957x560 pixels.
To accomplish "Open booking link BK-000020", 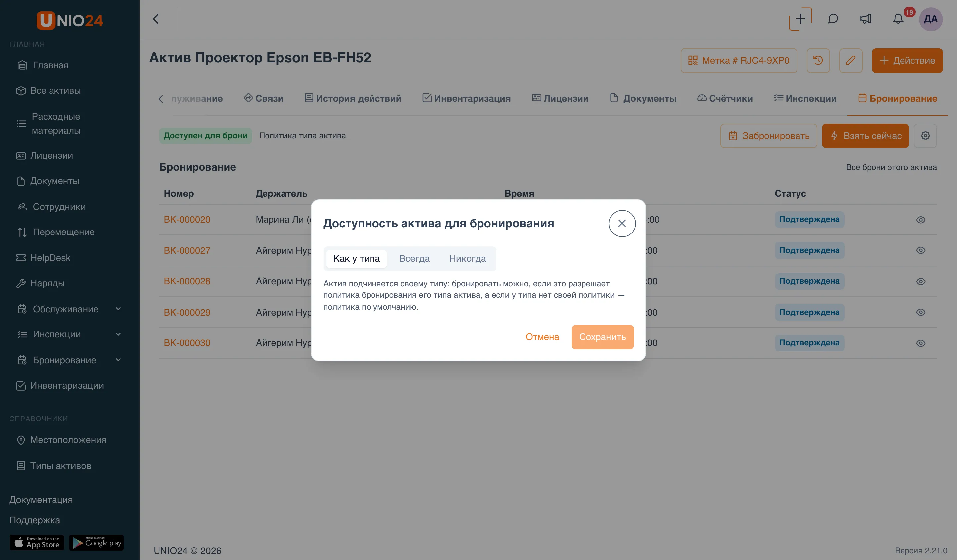I will 187,220.
